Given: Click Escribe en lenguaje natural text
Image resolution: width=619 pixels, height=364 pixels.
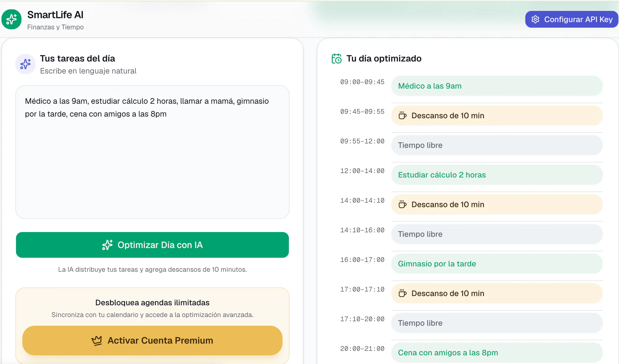Looking at the screenshot, I should tap(88, 71).
